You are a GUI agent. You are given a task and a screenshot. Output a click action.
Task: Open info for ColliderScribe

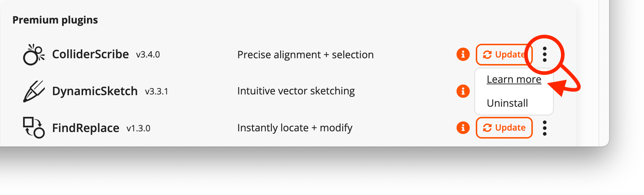pyautogui.click(x=463, y=55)
